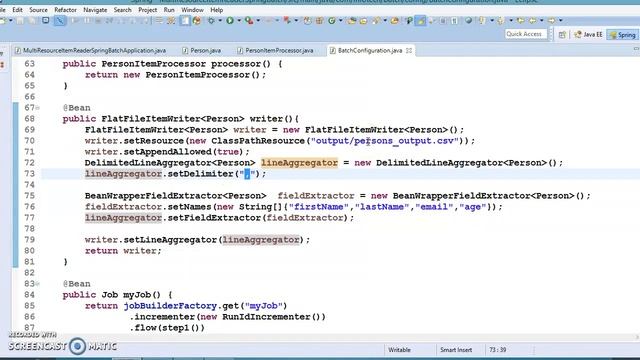This screenshot has height=360, width=640.
Task: Click the Open Perspective icon
Action: click(x=562, y=35)
